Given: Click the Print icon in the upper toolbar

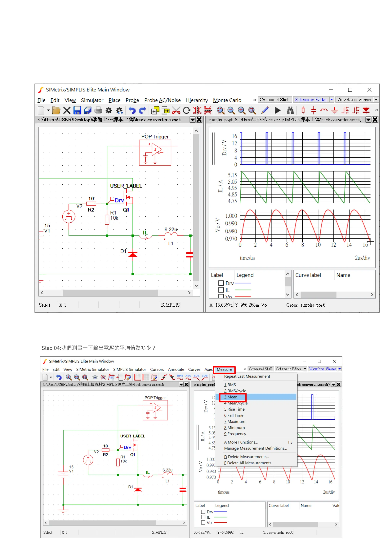Looking at the screenshot, I should coord(98,111).
